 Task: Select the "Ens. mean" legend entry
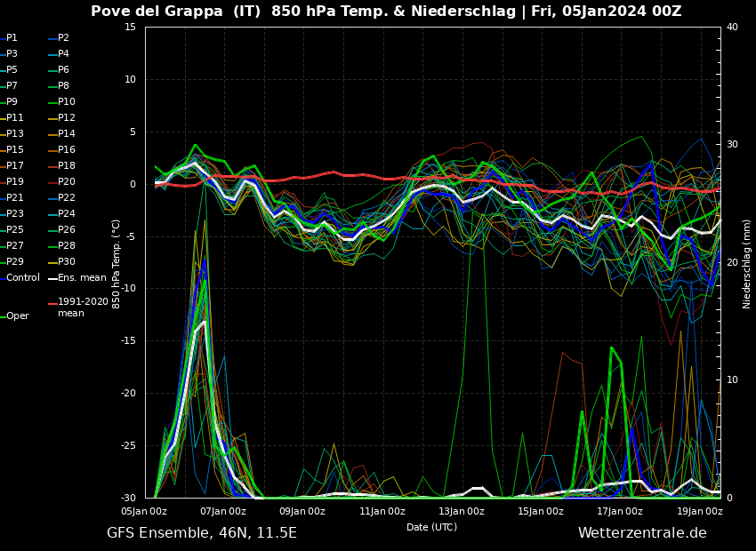click(77, 277)
